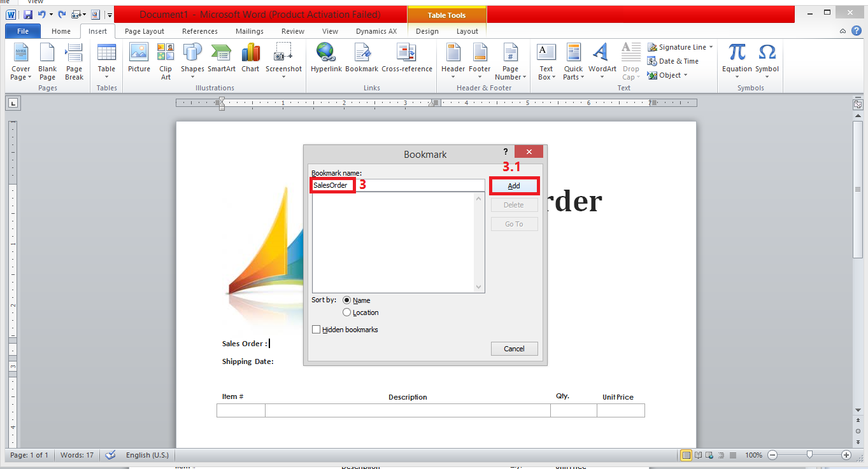Click the Bookmark name input field

(x=398, y=185)
